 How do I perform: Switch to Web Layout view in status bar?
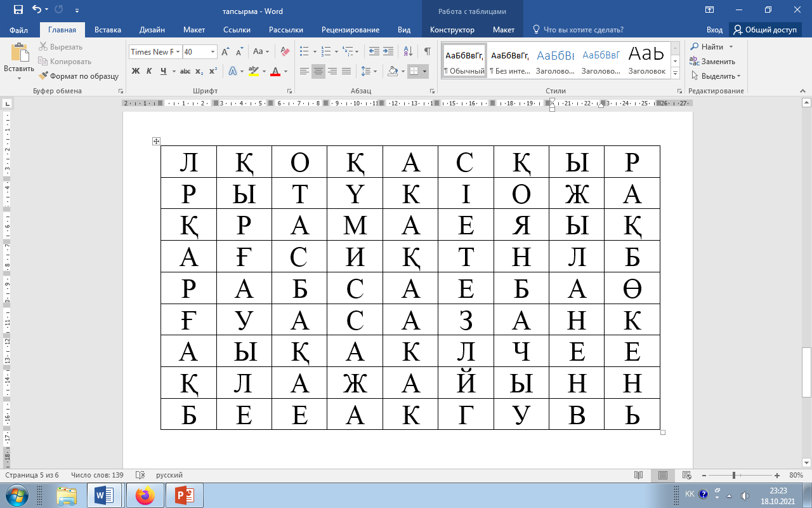[686, 475]
